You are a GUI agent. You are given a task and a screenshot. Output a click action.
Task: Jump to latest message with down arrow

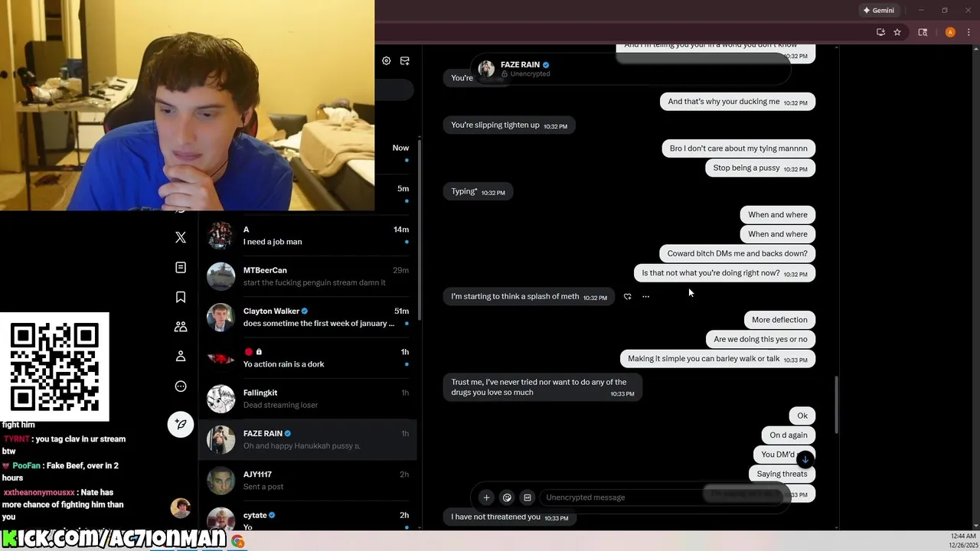(805, 459)
